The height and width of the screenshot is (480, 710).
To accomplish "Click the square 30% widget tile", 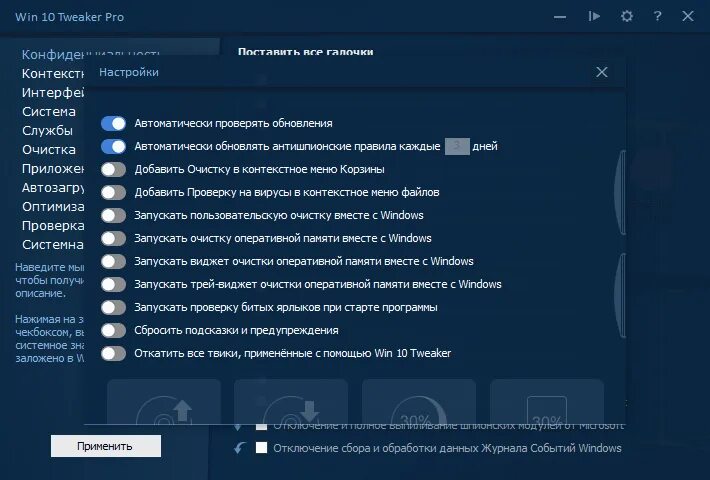I will click(x=547, y=403).
